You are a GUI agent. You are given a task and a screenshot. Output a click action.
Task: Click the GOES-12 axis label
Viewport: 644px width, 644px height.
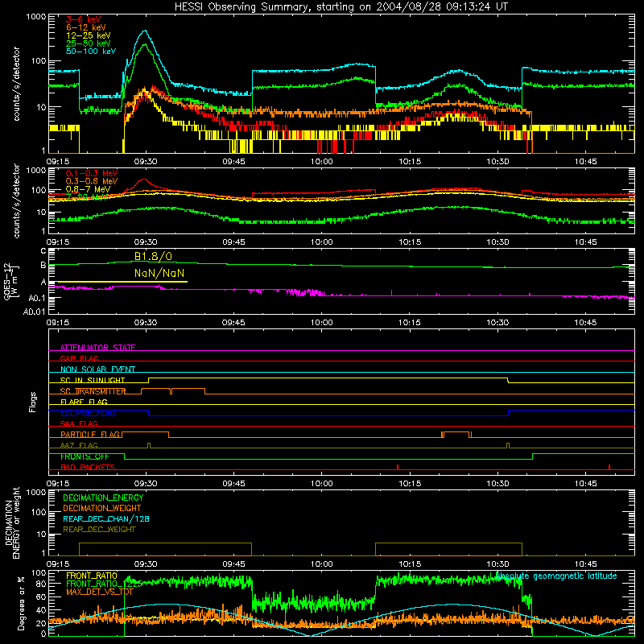click(7, 282)
